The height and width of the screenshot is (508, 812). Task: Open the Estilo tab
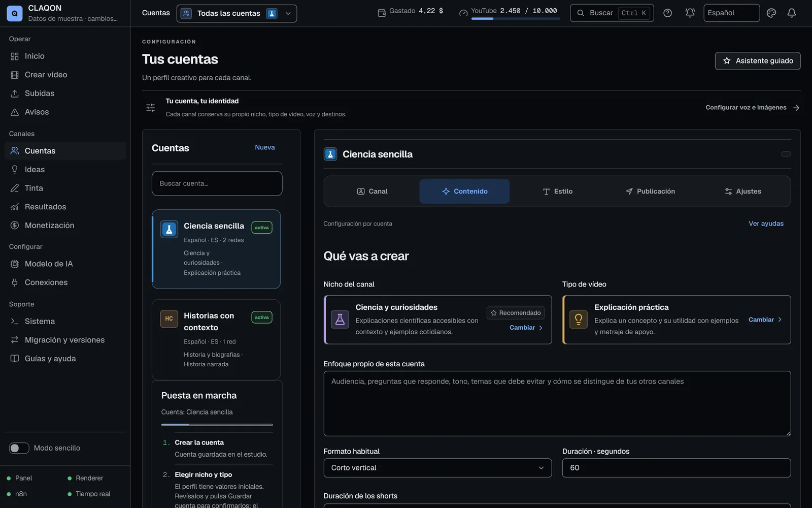557,192
